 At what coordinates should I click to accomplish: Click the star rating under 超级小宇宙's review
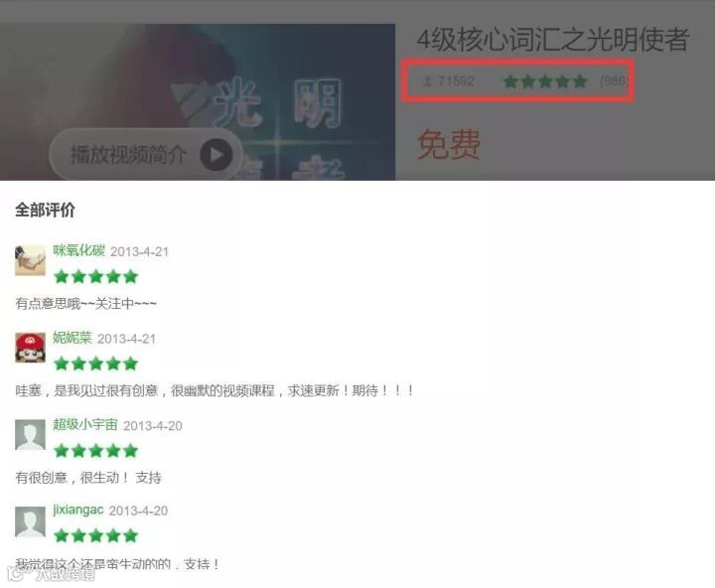point(95,451)
